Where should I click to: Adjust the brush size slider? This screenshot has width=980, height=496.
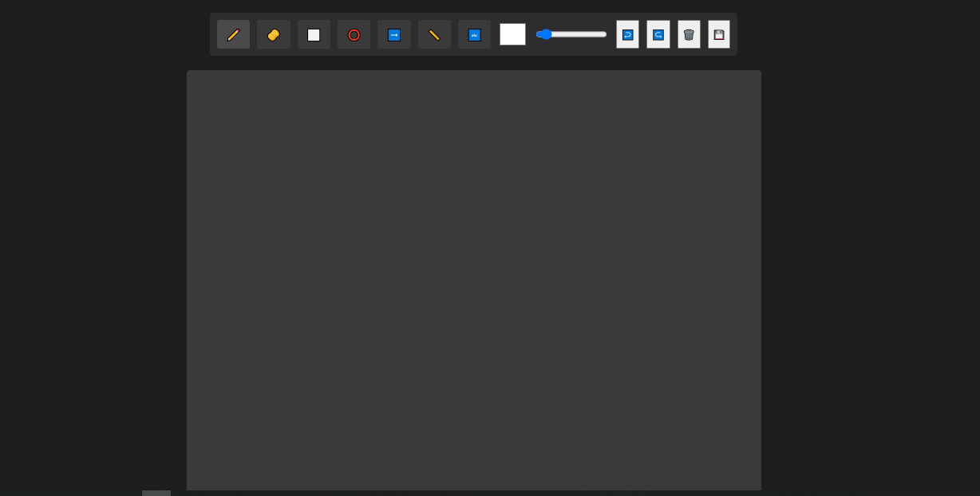571,34
